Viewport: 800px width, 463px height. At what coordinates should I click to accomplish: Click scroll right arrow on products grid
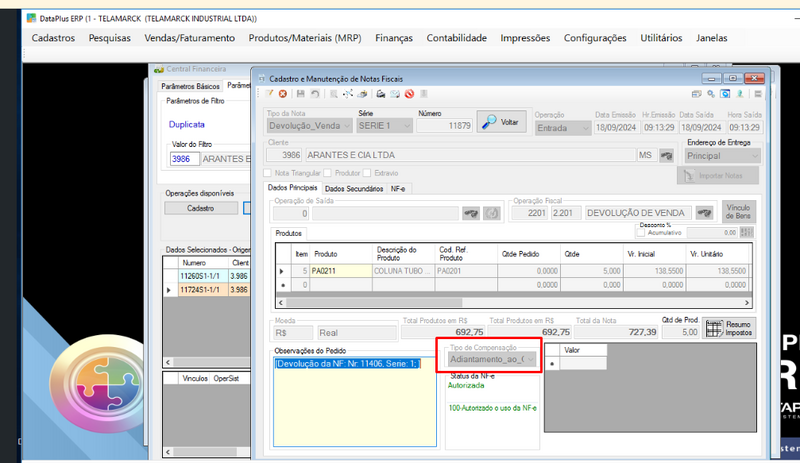click(x=747, y=303)
